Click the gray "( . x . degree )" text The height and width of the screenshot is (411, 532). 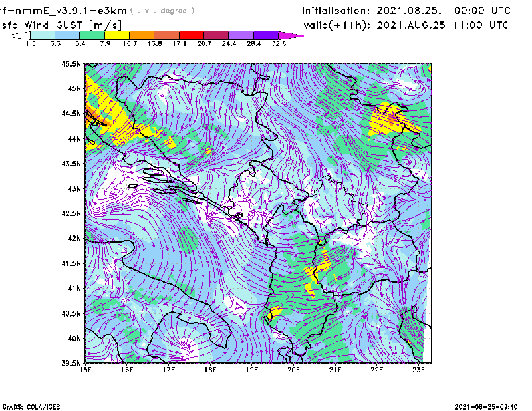point(162,11)
